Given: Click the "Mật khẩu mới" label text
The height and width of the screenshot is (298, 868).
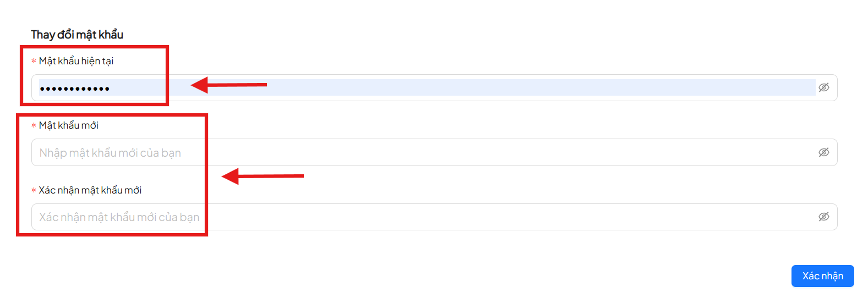Looking at the screenshot, I should 69,125.
